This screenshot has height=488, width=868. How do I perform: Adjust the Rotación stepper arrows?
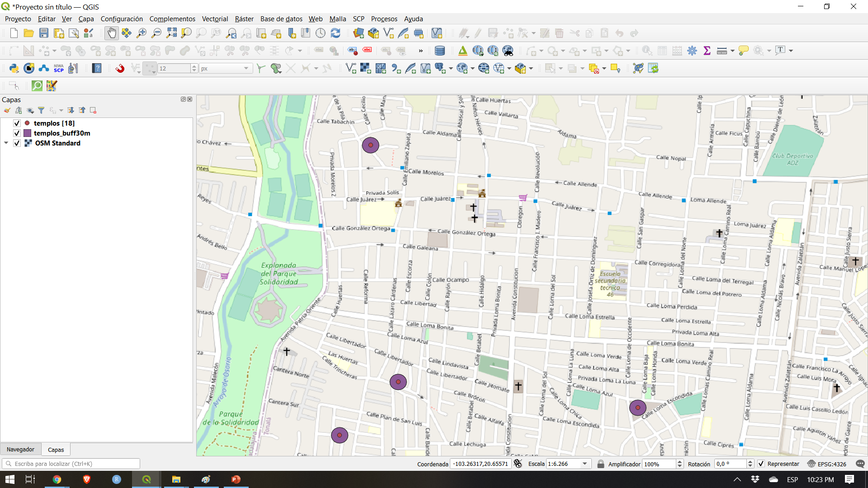[x=750, y=464]
